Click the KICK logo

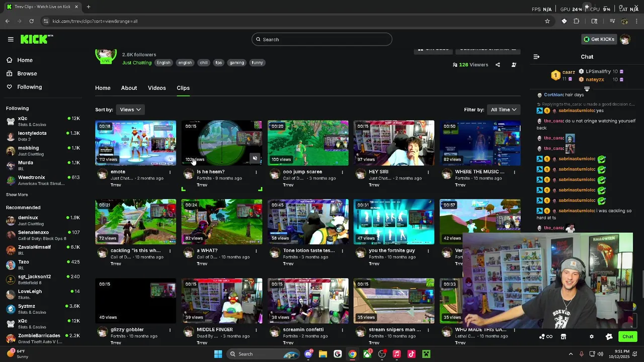pos(36,39)
